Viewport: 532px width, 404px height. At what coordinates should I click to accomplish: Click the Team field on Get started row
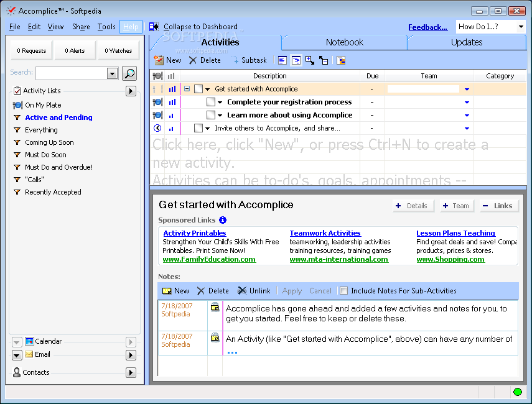click(423, 89)
